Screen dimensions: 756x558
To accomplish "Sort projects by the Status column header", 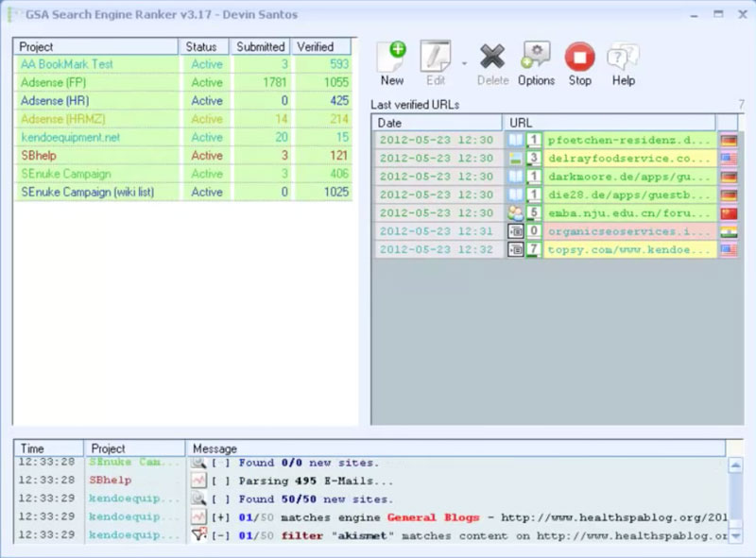I will pyautogui.click(x=203, y=47).
